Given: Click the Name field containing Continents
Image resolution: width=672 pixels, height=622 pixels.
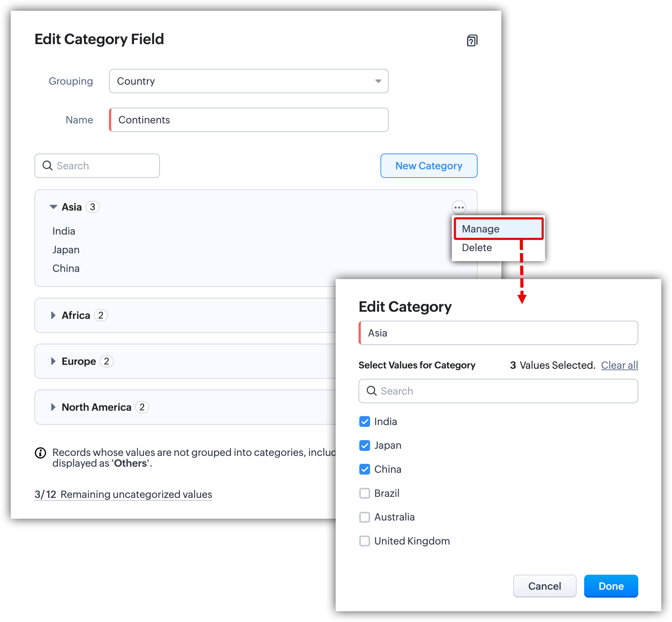Looking at the screenshot, I should 249,120.
